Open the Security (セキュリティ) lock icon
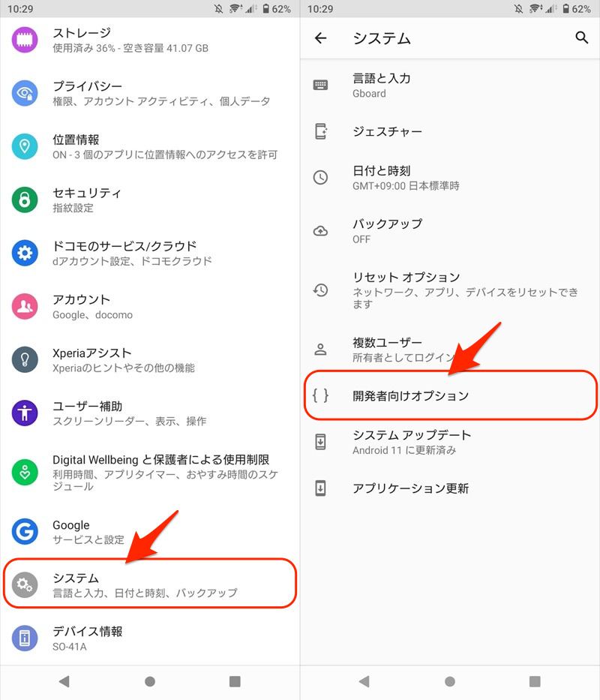Viewport: 600px width, 700px height. tap(25, 200)
